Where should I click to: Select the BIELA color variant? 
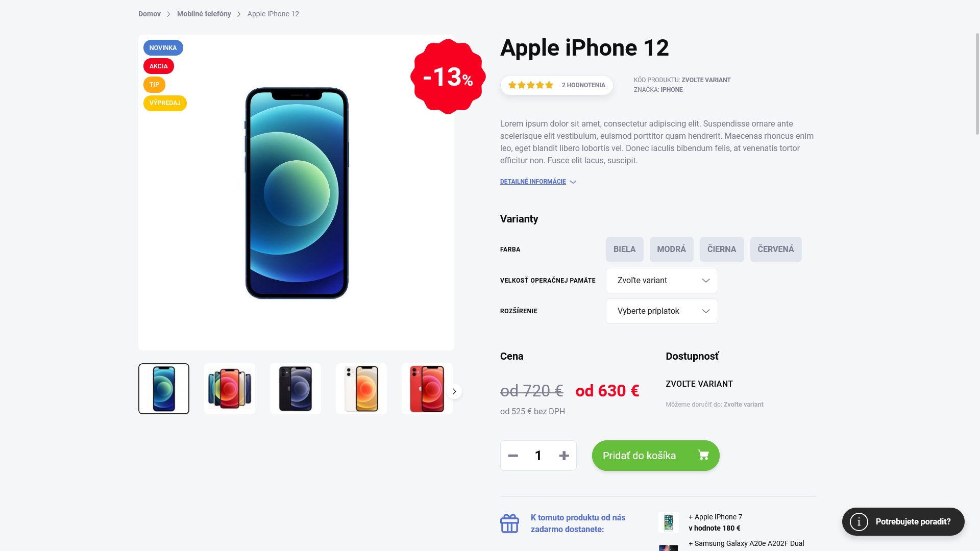pyautogui.click(x=624, y=249)
